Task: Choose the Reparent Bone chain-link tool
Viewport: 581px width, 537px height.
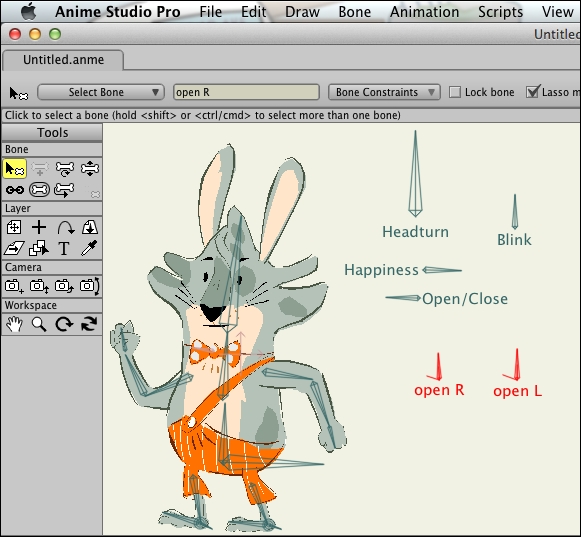Action: 14,190
